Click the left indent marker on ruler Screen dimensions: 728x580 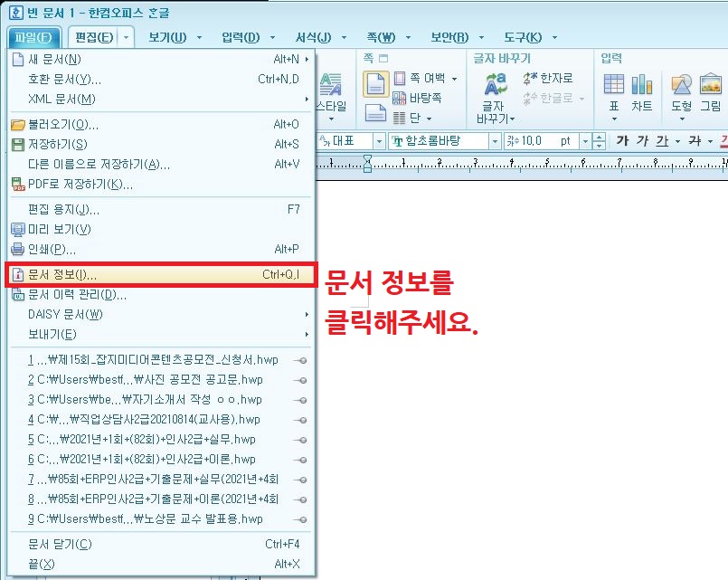pos(367,164)
